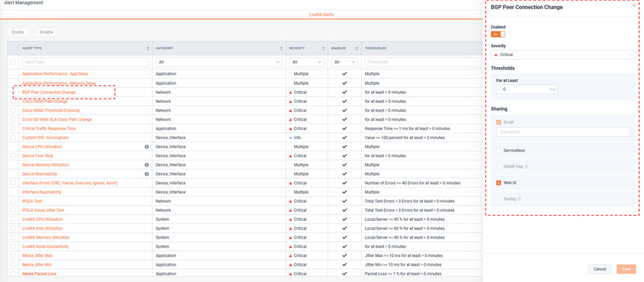The image size is (644, 282).
Task: Click enabled checkmark for Media Jitter Min
Action: (344, 264)
